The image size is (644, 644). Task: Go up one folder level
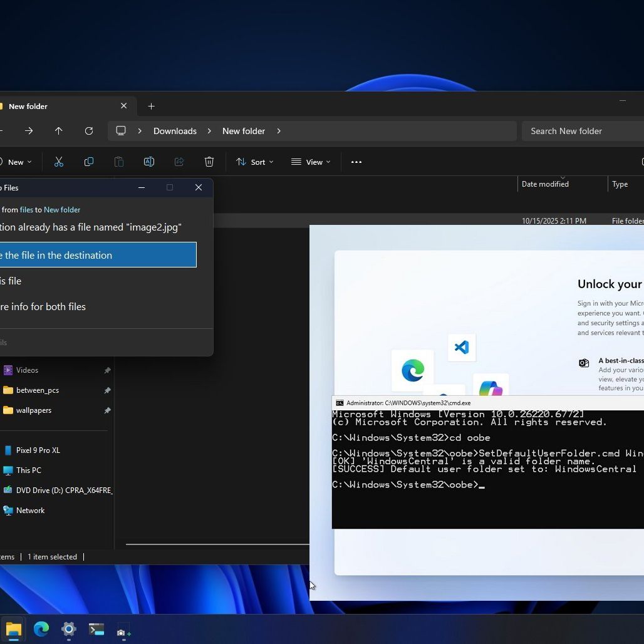(x=59, y=131)
